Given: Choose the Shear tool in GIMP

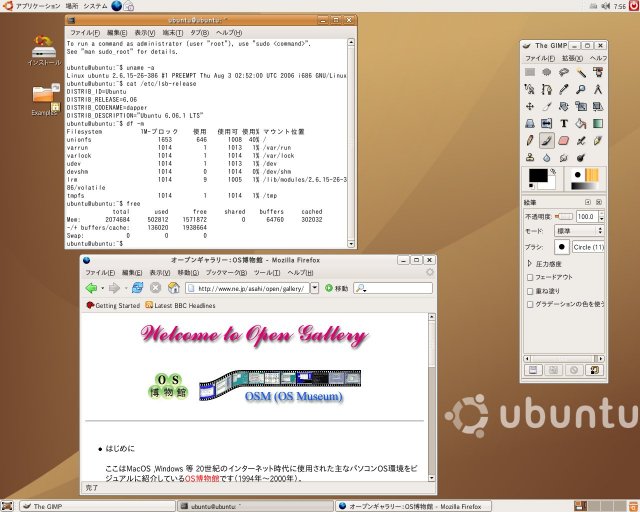Looking at the screenshot, I should click(x=598, y=107).
